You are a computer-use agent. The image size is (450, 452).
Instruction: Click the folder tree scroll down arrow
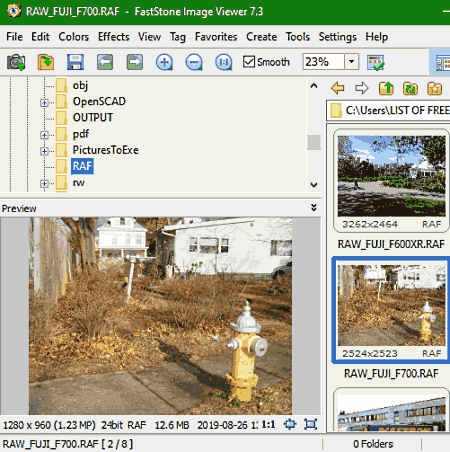[314, 184]
